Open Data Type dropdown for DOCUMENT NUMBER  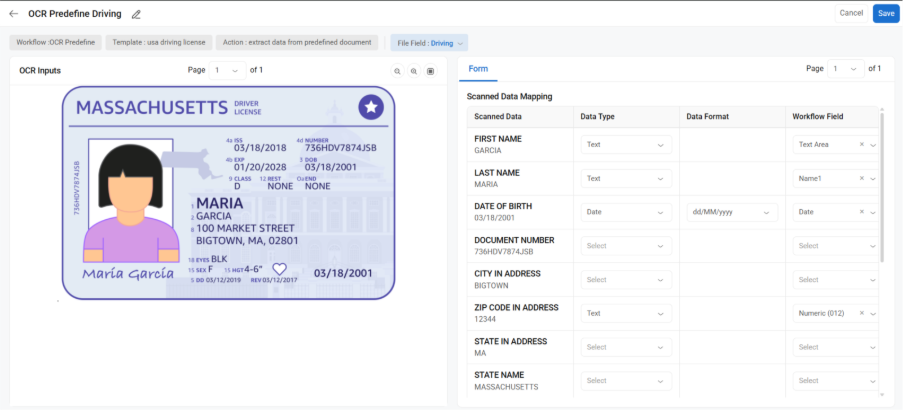click(625, 246)
